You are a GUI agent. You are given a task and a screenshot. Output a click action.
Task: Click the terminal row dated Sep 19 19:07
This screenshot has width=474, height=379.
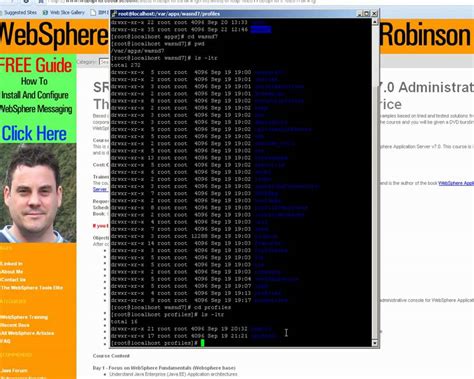click(190, 286)
